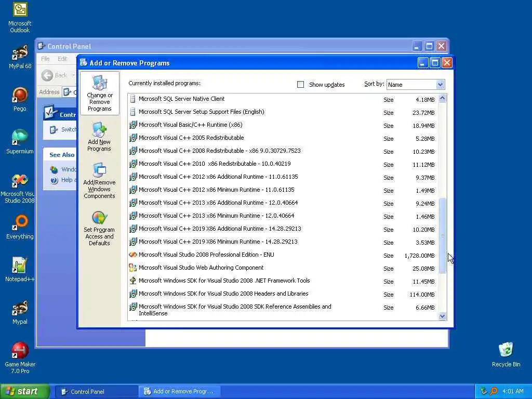Click the program list scrollbar thumb
532x399 pixels.
click(442, 235)
